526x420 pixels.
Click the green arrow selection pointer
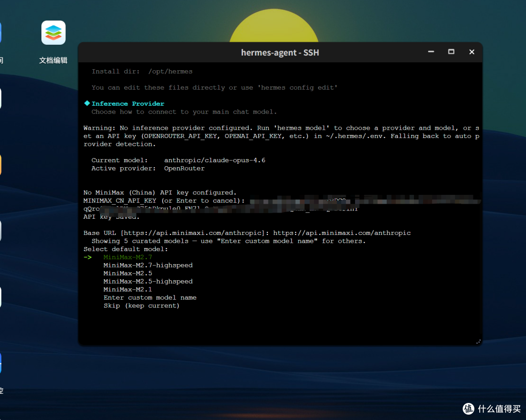(x=88, y=257)
